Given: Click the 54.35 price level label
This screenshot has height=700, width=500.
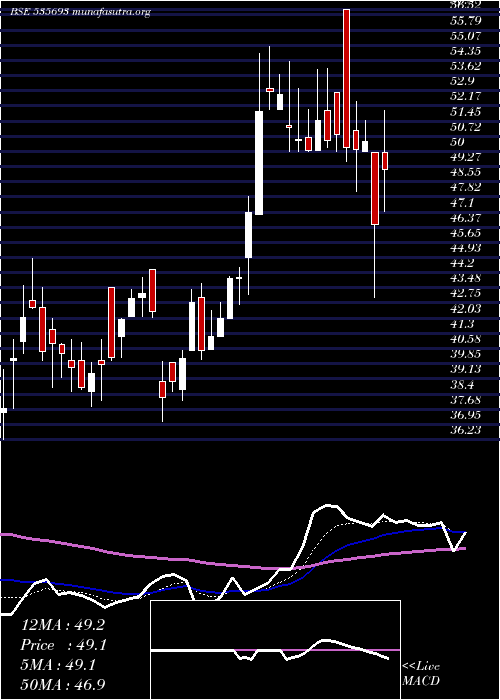Looking at the screenshot, I should 465,50.
